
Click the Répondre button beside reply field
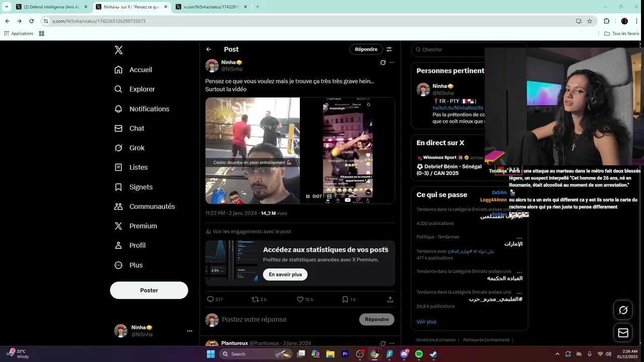tap(377, 319)
